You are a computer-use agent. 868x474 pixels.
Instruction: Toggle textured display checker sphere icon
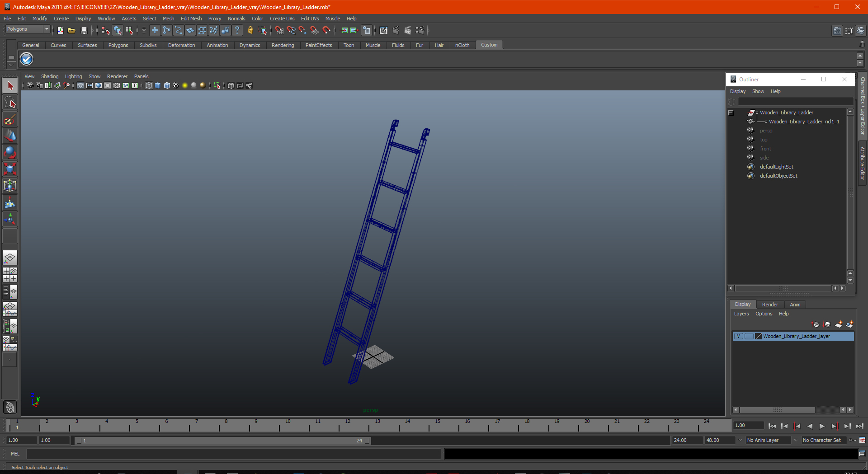(176, 85)
